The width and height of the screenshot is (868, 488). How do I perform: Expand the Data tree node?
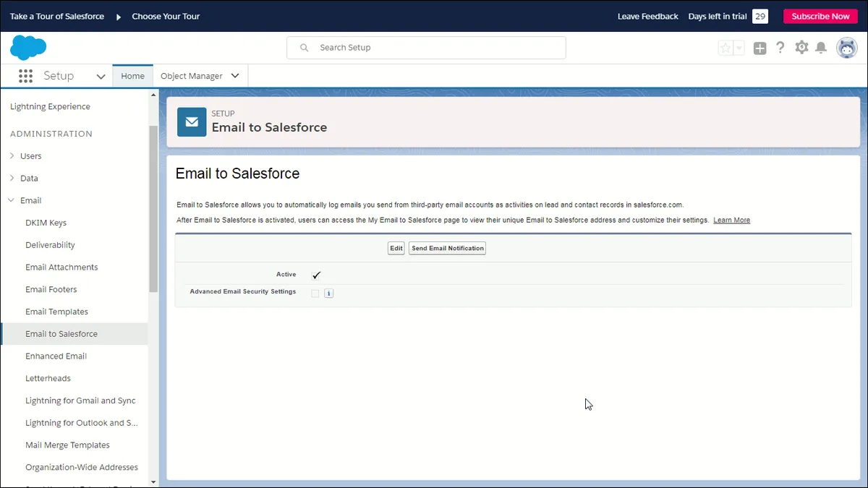point(12,179)
